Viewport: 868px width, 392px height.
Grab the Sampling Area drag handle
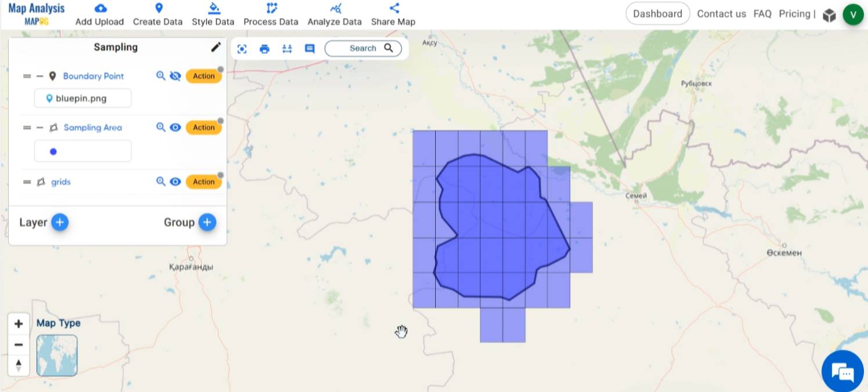pos(27,128)
